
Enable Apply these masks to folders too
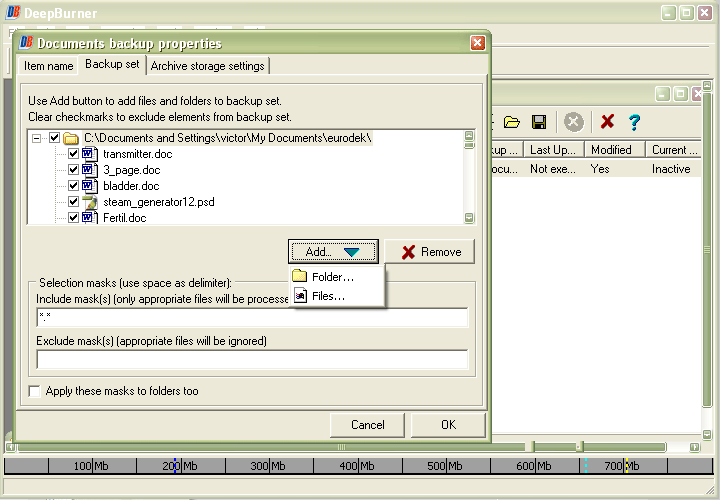point(34,391)
